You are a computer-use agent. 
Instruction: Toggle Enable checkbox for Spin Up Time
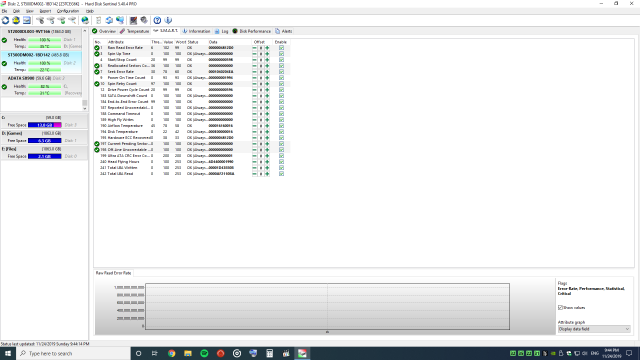pos(281,54)
